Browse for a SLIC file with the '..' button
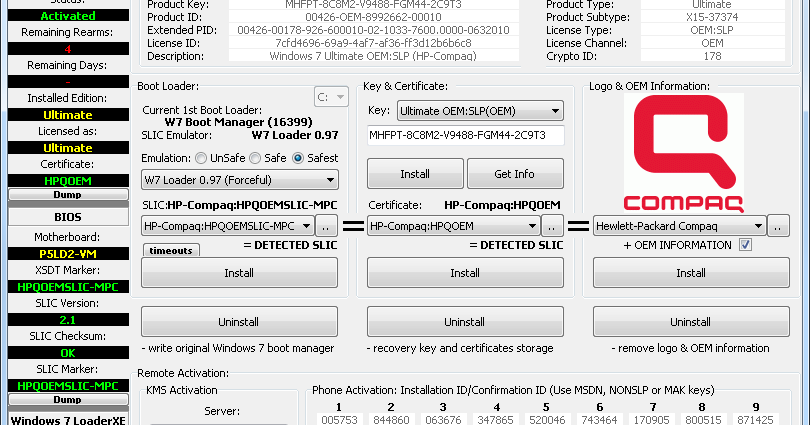 [326, 226]
